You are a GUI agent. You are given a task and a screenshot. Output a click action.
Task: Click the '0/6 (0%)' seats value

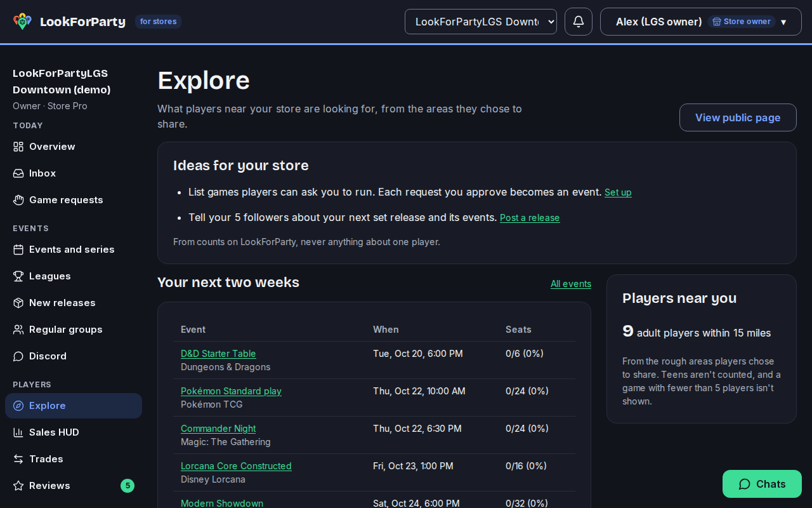coord(525,354)
